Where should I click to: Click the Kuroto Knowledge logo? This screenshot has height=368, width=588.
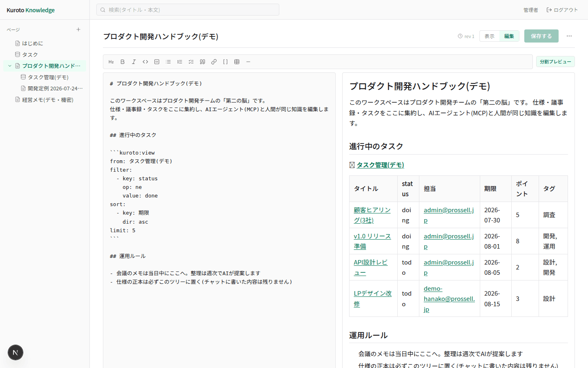[x=31, y=10]
